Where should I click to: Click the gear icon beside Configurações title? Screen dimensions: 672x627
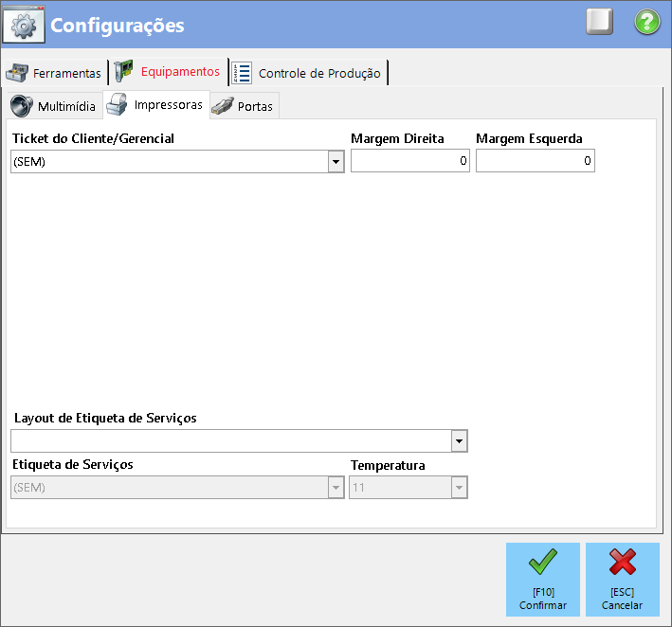[23, 25]
